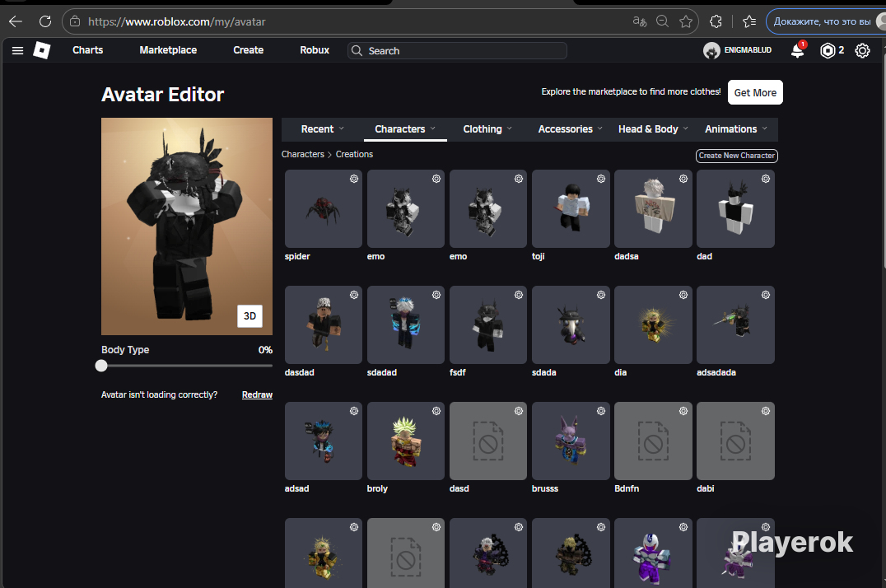
Task: Click the Roblox logo home icon
Action: coord(42,51)
